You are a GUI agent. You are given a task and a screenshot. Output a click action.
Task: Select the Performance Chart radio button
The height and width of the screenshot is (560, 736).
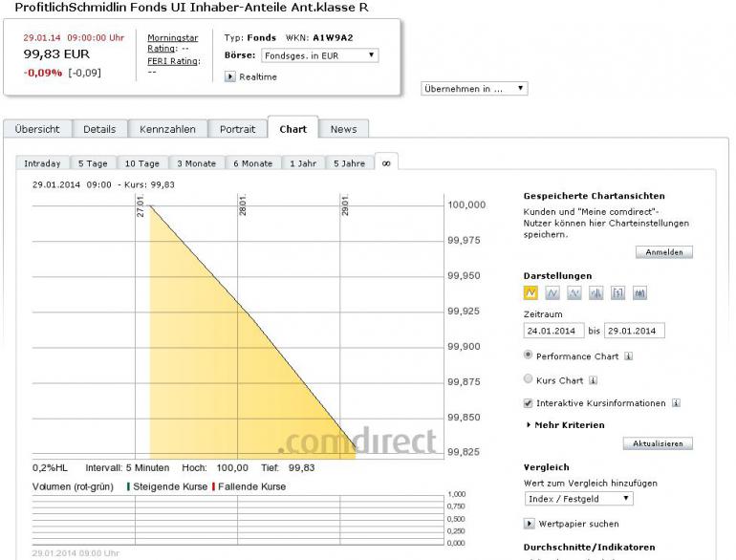[x=528, y=355]
